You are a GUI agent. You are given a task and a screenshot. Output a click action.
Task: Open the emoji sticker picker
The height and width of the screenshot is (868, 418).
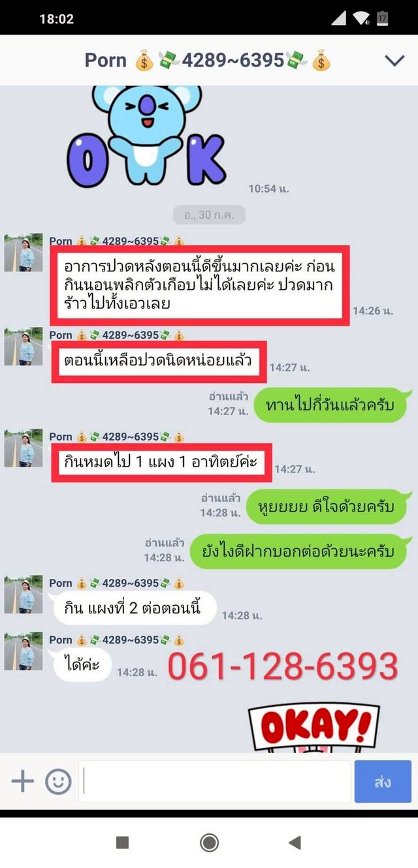pos(58,781)
